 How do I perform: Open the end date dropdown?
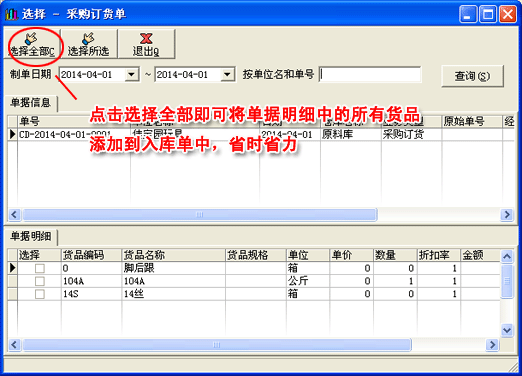tap(227, 74)
